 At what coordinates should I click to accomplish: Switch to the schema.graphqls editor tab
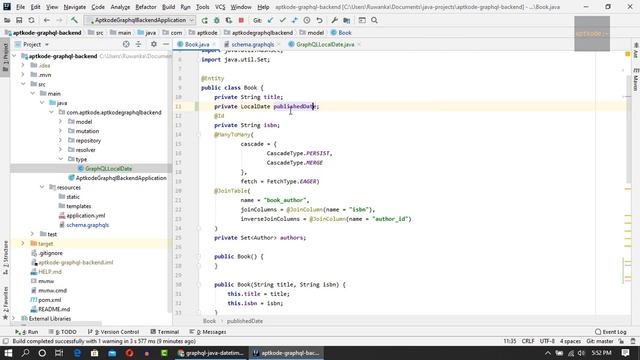(252, 44)
